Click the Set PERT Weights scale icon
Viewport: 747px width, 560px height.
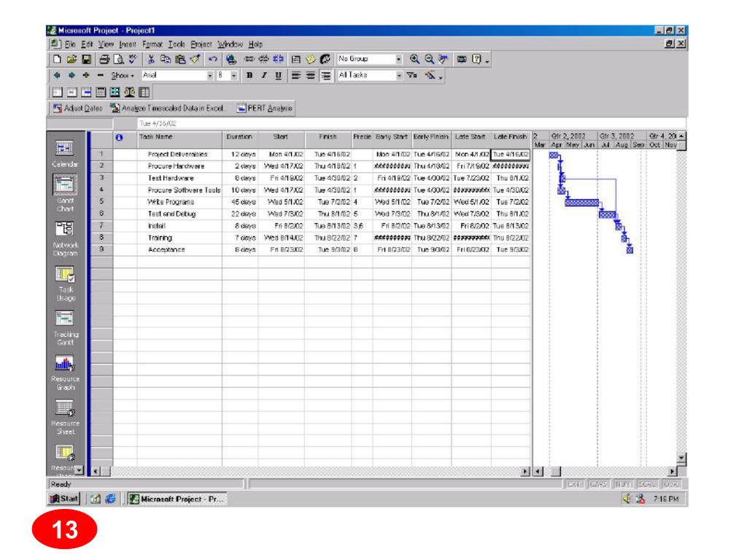[x=130, y=92]
